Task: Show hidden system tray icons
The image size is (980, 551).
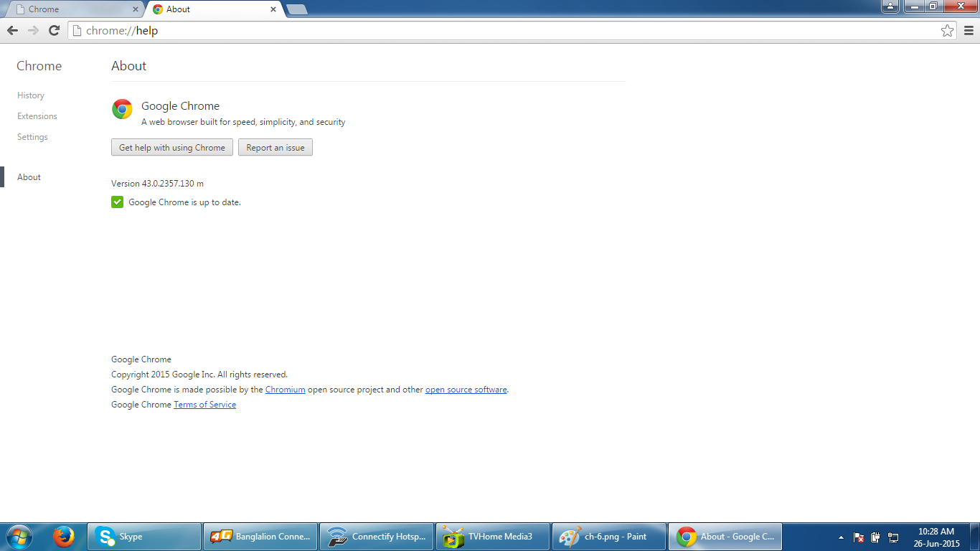Action: pyautogui.click(x=841, y=537)
